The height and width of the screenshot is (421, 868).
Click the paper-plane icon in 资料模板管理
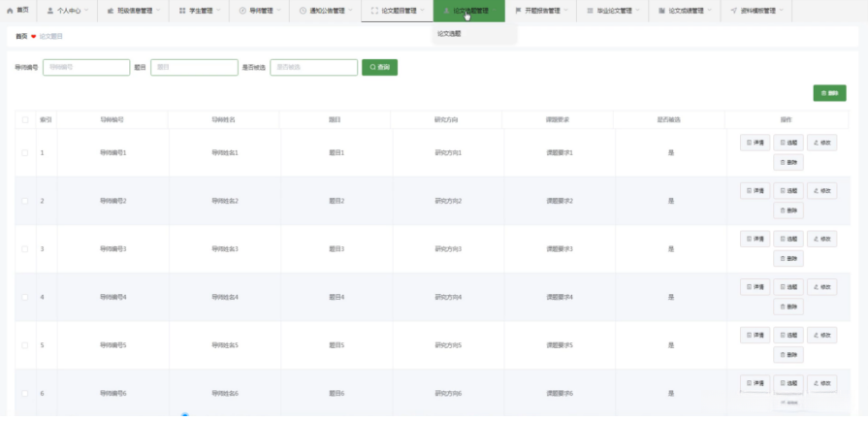click(x=733, y=11)
